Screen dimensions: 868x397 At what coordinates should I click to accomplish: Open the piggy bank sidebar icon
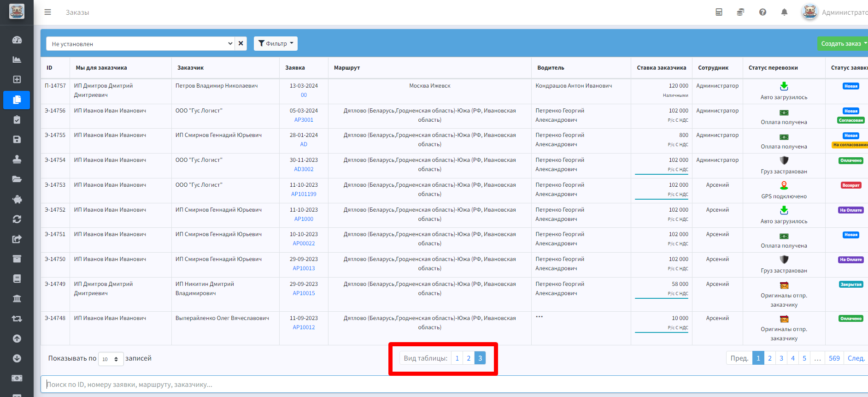coord(17,199)
